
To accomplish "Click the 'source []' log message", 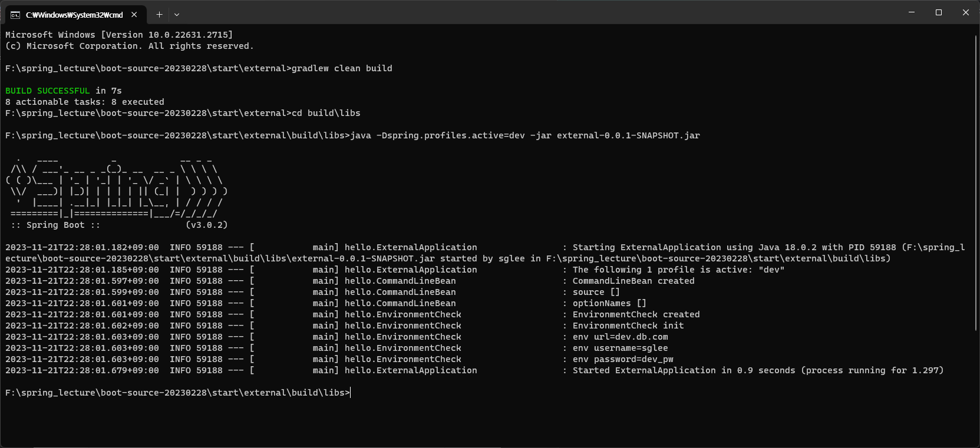I will (x=596, y=292).
